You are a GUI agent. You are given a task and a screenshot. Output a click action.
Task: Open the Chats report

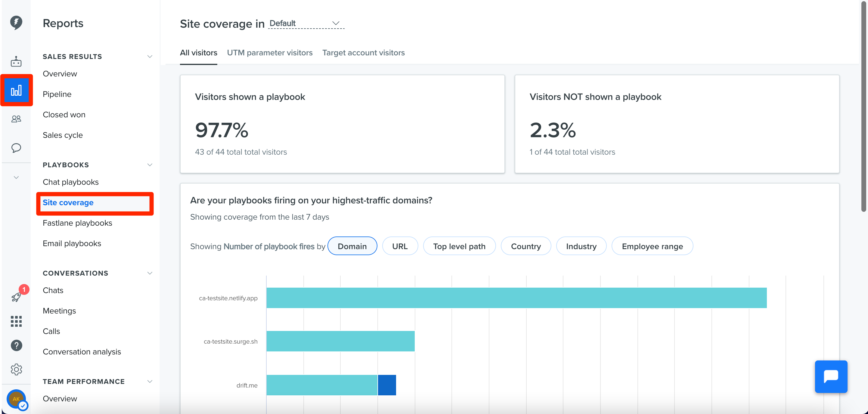coord(53,290)
